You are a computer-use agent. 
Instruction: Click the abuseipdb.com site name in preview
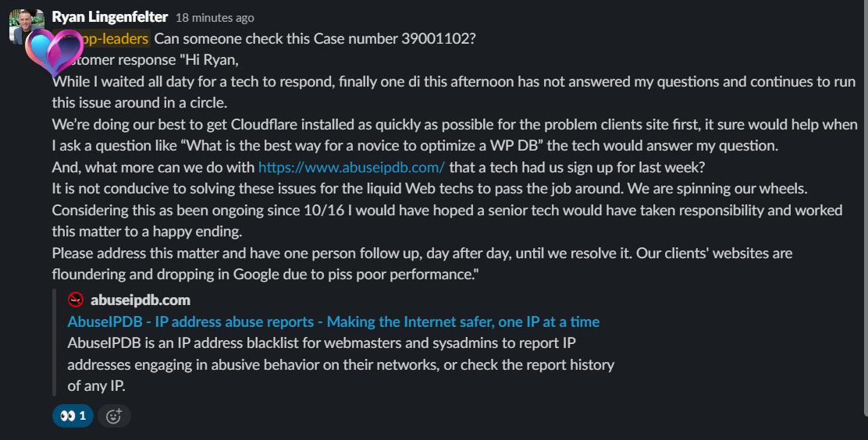[141, 300]
